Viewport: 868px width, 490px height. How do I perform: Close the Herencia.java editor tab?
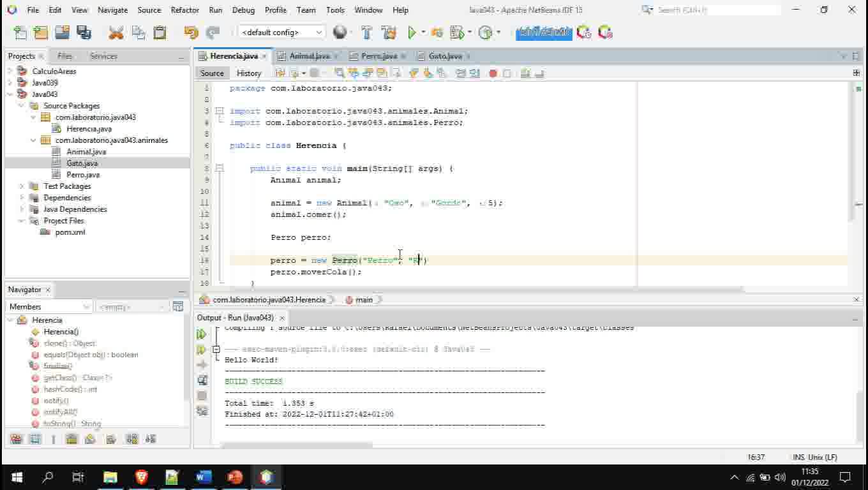[x=264, y=56]
